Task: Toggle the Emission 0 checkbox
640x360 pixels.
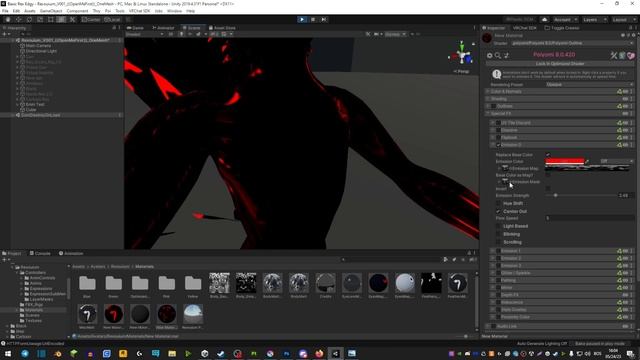Action: [x=498, y=145]
